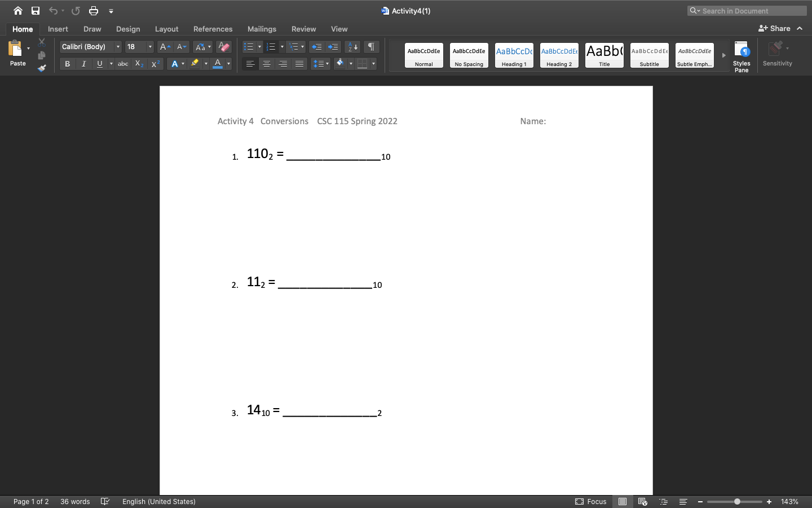Apply a multilevel list
The image size is (812, 508).
[x=294, y=47]
